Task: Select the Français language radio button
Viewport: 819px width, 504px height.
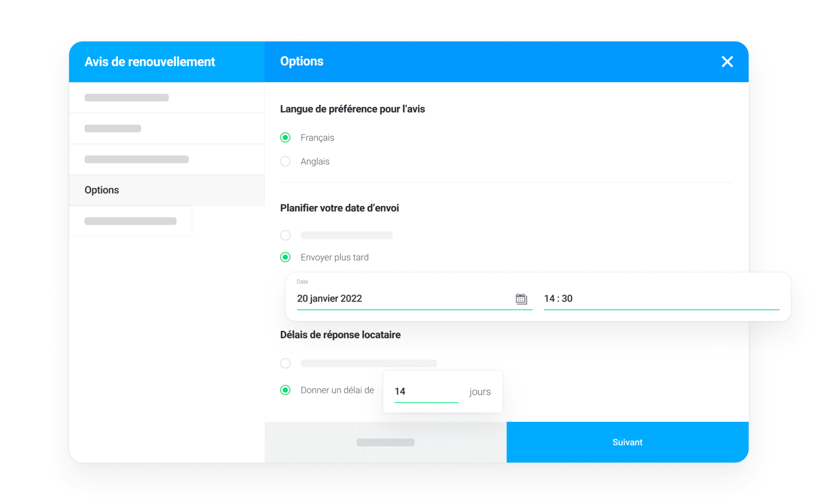Action: [x=285, y=138]
